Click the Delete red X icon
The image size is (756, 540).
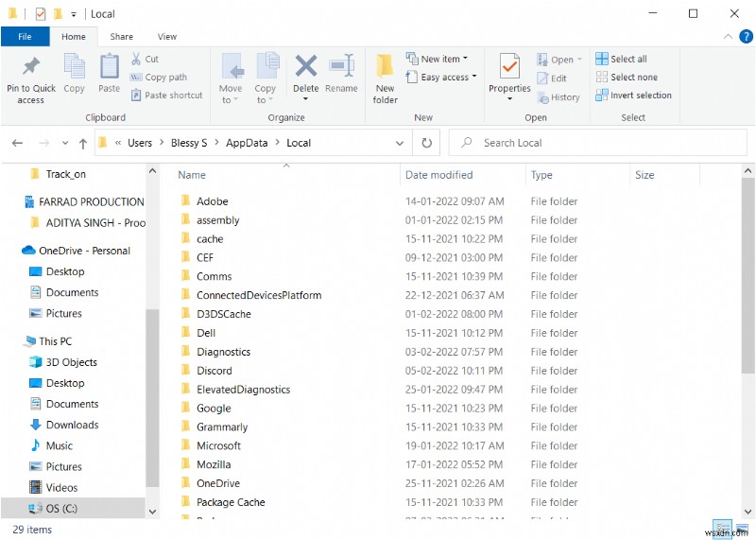point(305,65)
